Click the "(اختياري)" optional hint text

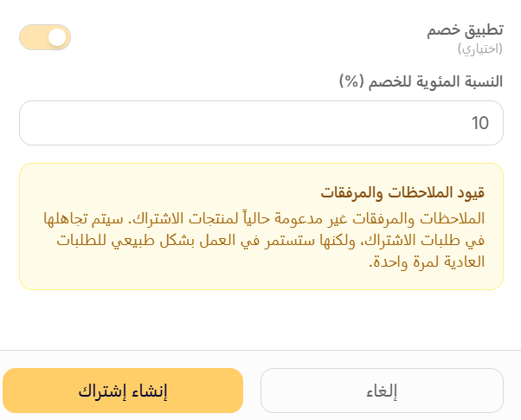tap(481, 49)
